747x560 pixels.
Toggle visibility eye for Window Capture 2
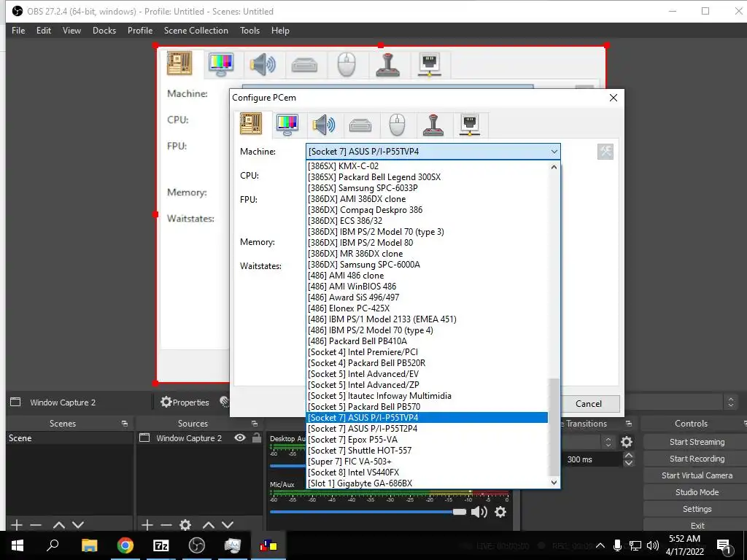(x=239, y=437)
